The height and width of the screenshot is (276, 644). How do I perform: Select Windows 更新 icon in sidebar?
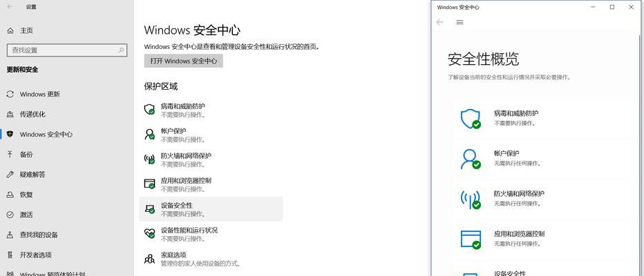10,94
